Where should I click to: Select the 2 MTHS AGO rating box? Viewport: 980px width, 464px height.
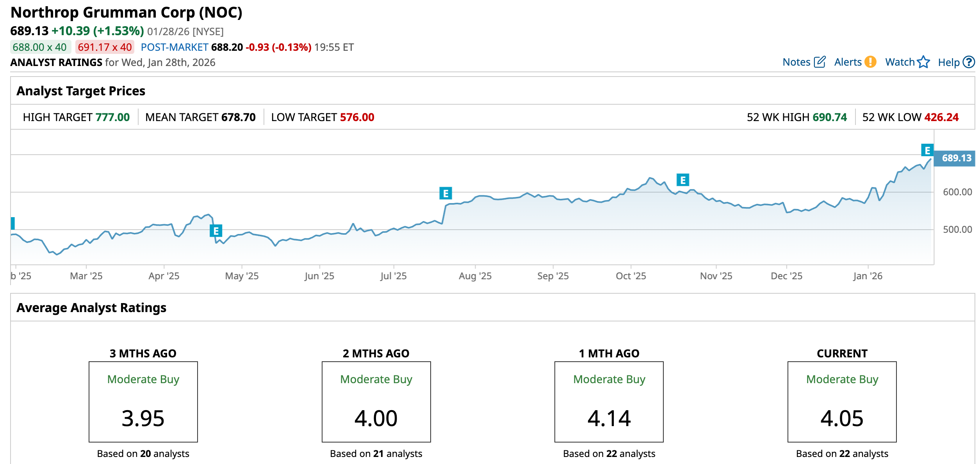point(376,402)
